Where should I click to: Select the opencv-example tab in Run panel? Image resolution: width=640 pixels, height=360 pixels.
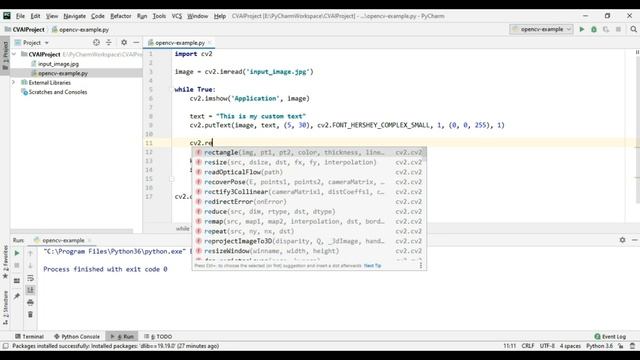coord(63,240)
